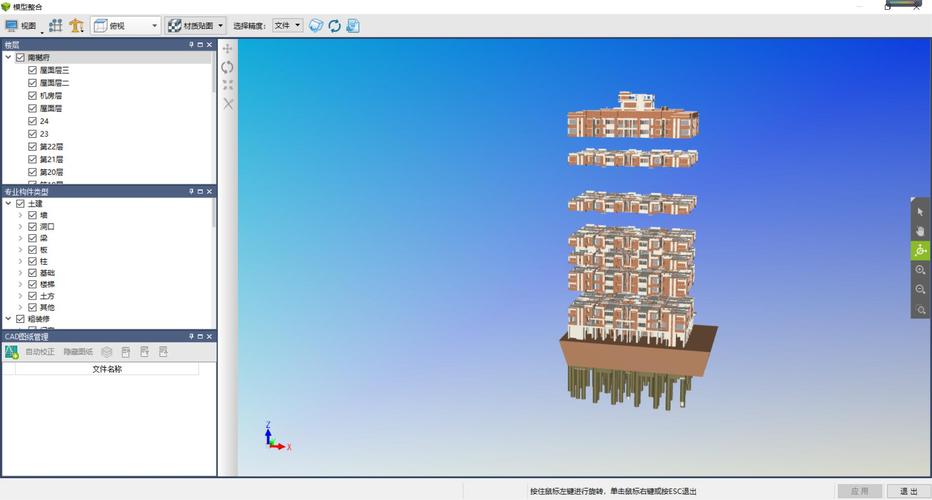Uncheck the 屋面层二 floor checkbox
Viewport: 932px width, 500px height.
click(x=33, y=83)
